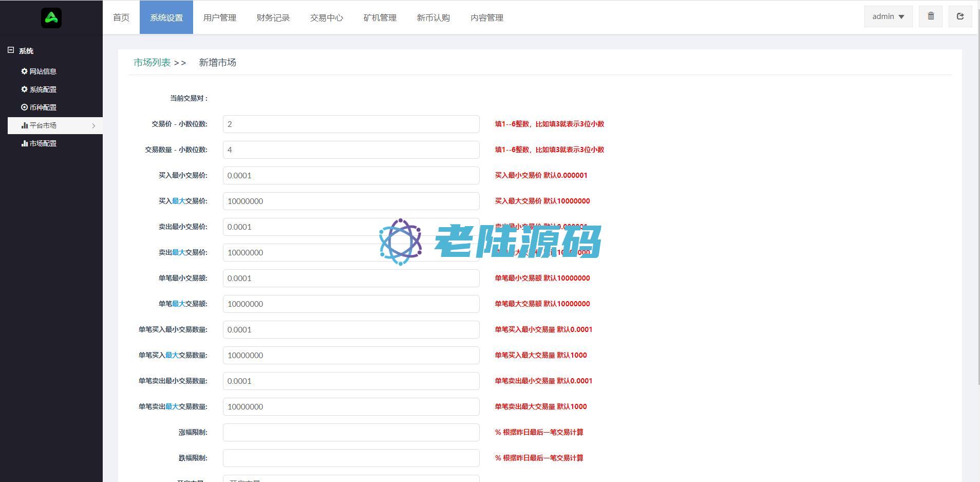Click the 买入最大交易价 input field

tap(351, 201)
